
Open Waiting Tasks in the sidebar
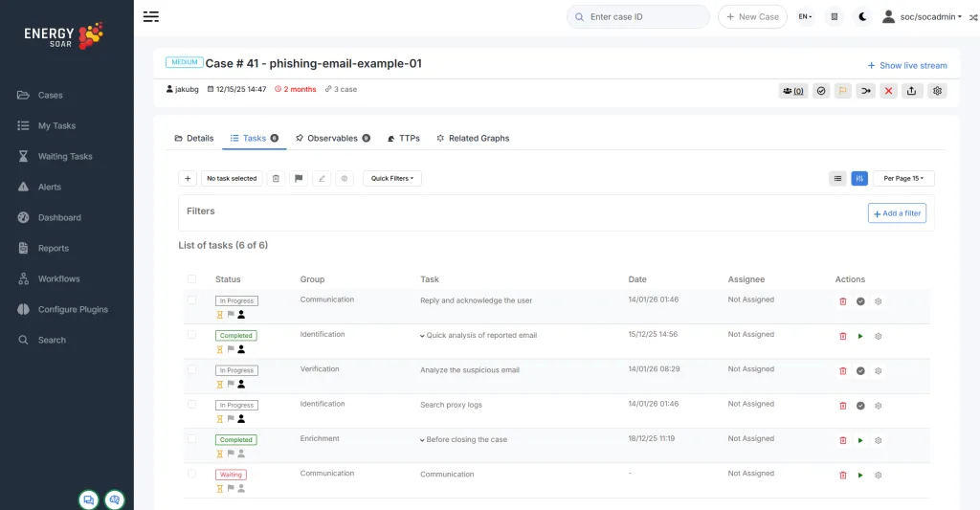pyautogui.click(x=64, y=156)
